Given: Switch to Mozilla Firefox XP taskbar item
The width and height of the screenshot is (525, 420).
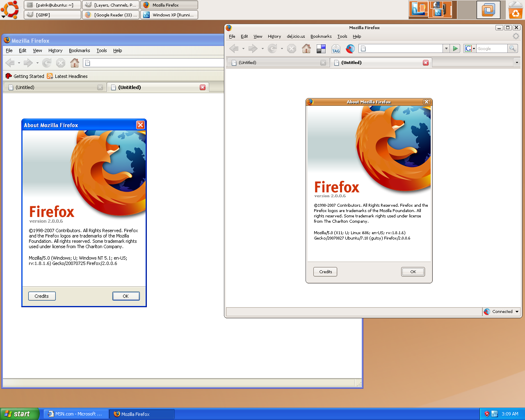Looking at the screenshot, I should (x=142, y=414).
